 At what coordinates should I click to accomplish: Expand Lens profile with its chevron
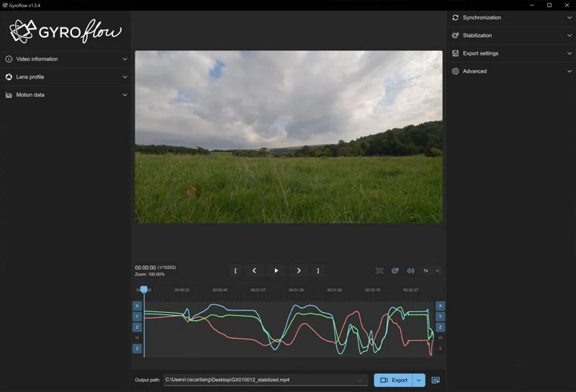125,77
